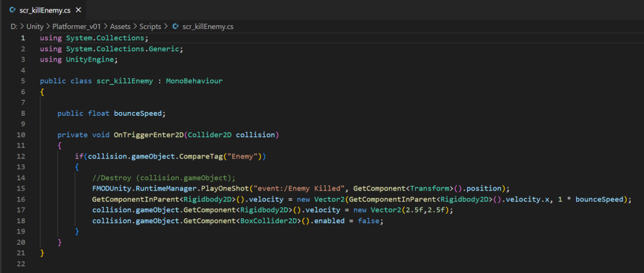The image size is (644, 273).
Task: Select scr_killEnemy.cs file name in breadcrumb
Action: 208,26
